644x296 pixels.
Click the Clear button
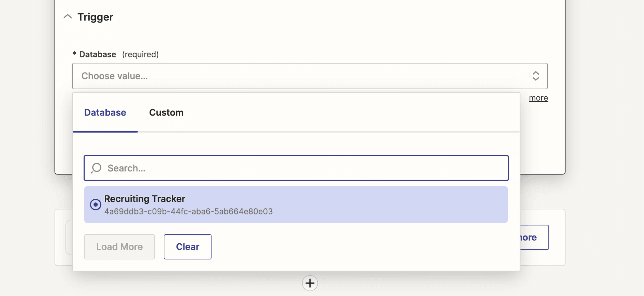pyautogui.click(x=187, y=247)
